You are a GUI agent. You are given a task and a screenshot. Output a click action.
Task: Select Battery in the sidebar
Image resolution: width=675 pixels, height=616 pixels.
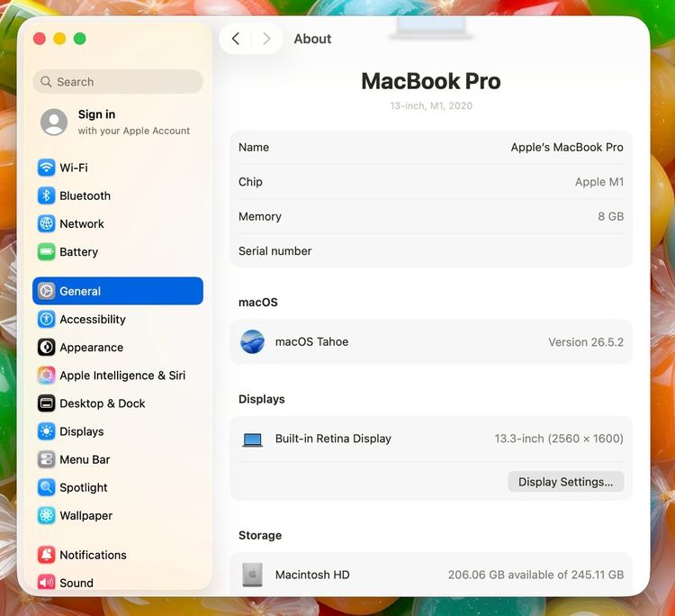118,251
